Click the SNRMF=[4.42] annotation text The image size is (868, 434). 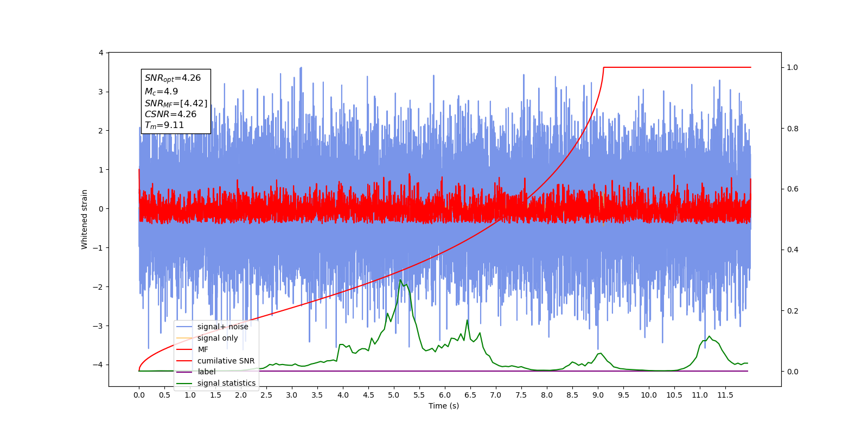(176, 103)
